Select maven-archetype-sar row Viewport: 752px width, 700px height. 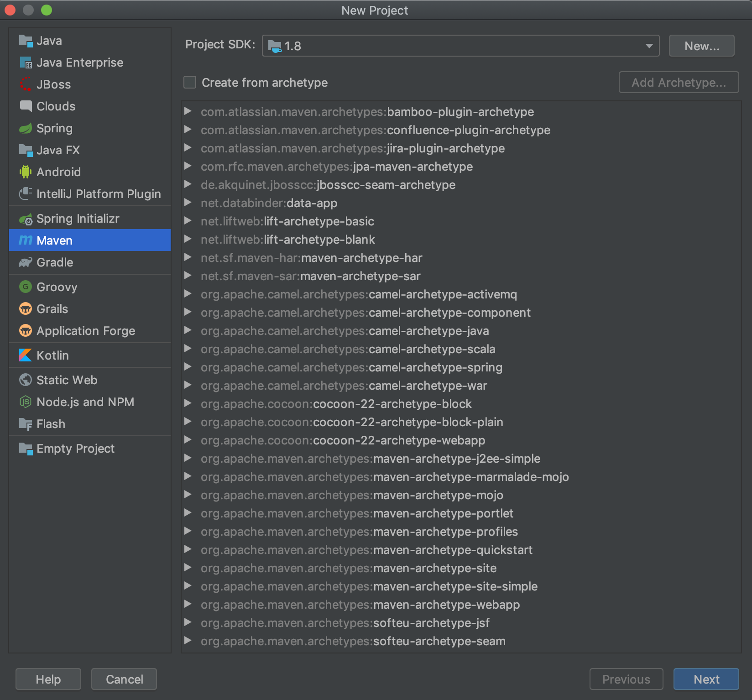click(x=461, y=276)
